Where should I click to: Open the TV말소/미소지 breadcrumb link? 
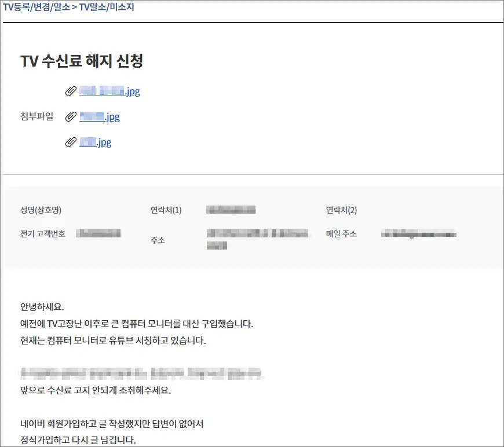[107, 7]
